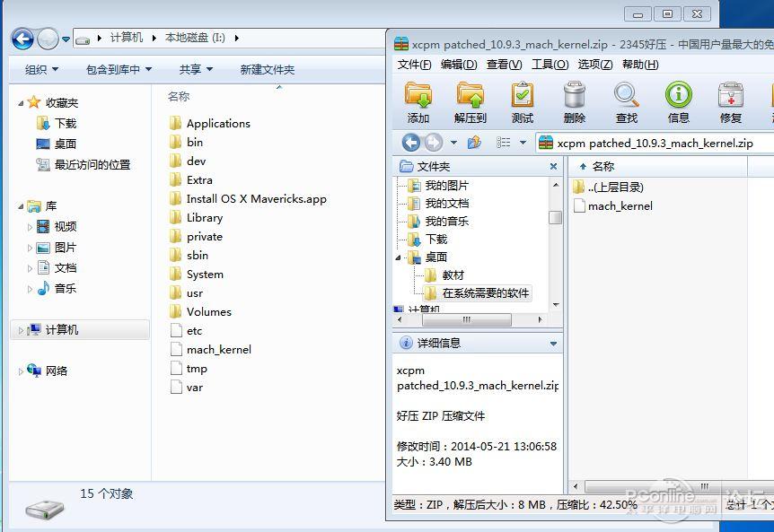Select 在系统需要的软件 folder in tree
The height and width of the screenshot is (532, 774).
tap(478, 292)
